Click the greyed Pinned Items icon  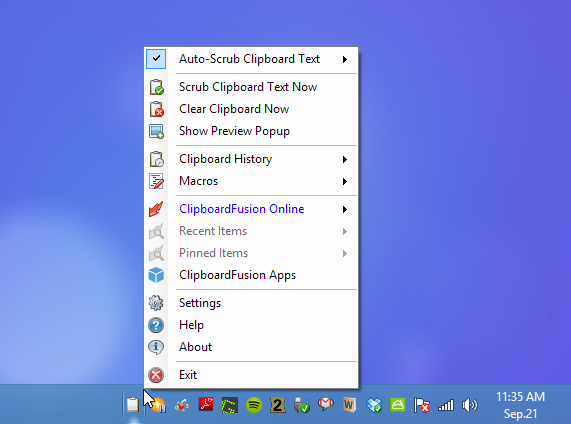(x=156, y=253)
